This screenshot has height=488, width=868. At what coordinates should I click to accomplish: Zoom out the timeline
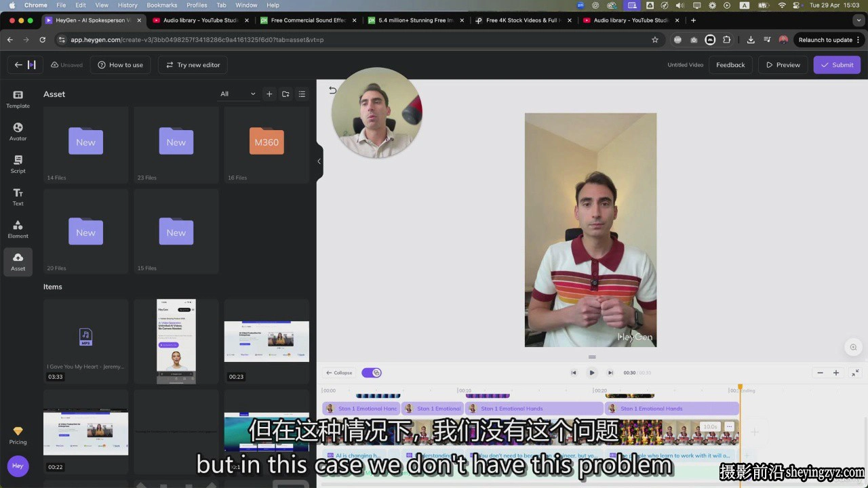820,373
